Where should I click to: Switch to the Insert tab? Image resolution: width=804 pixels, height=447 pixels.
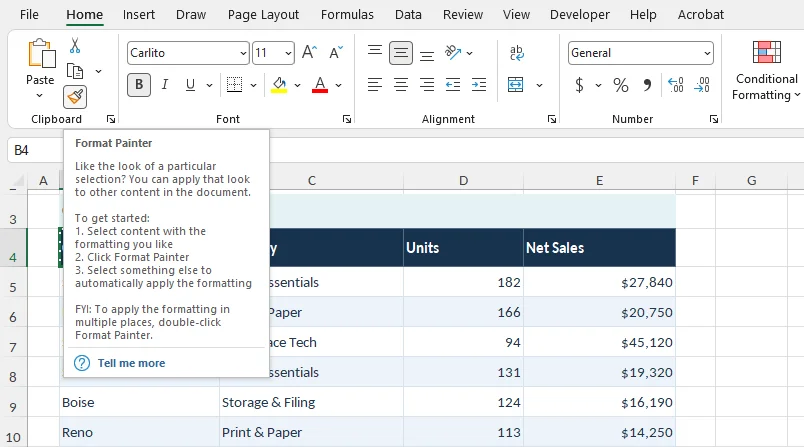pyautogui.click(x=138, y=14)
